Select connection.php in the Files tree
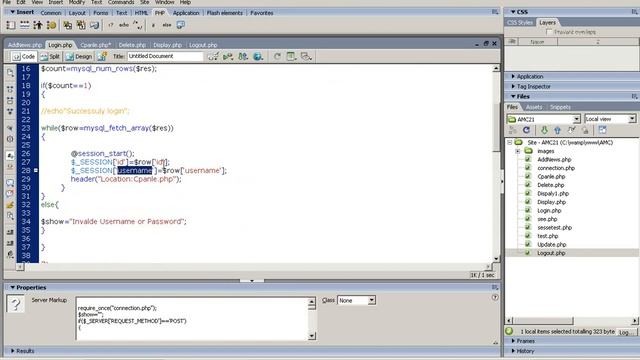 pos(556,168)
